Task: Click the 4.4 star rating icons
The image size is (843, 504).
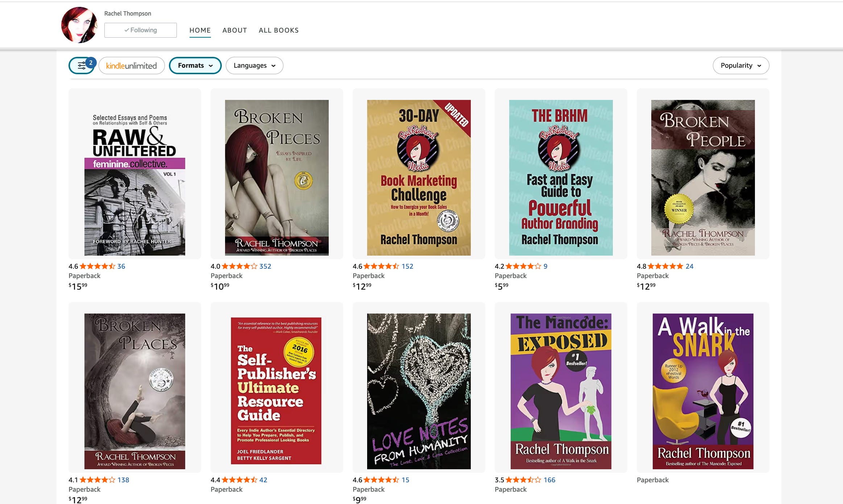Action: (x=240, y=480)
